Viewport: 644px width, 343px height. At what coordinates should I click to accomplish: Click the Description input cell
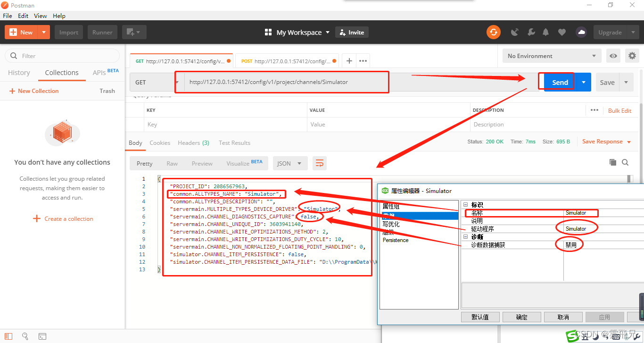click(554, 125)
